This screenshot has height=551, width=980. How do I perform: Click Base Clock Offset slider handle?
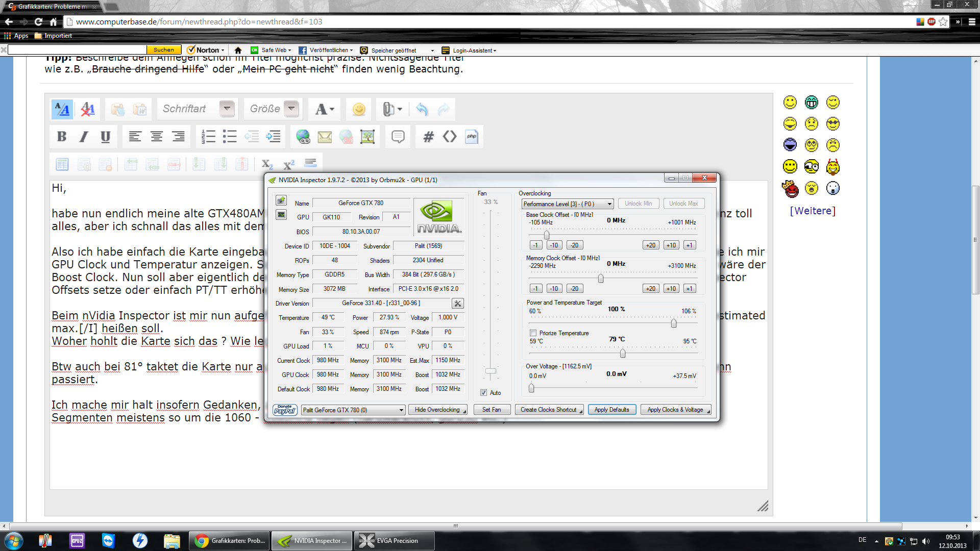click(547, 235)
